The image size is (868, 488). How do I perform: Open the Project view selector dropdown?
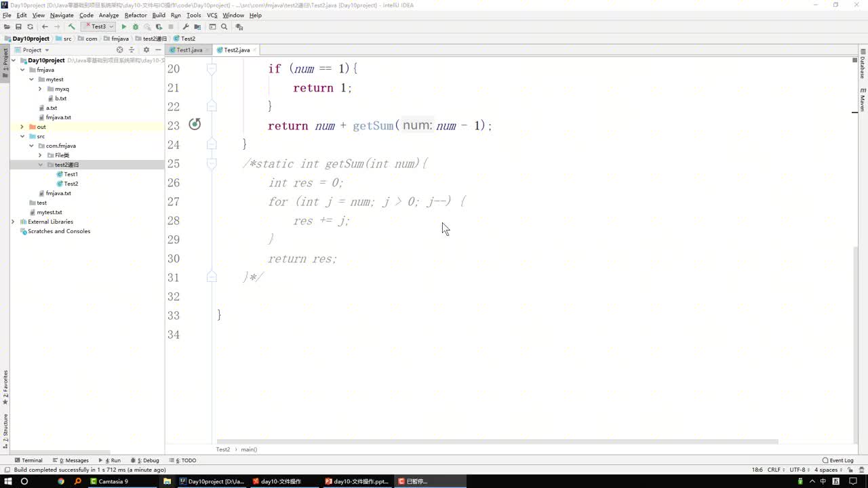pos(36,50)
